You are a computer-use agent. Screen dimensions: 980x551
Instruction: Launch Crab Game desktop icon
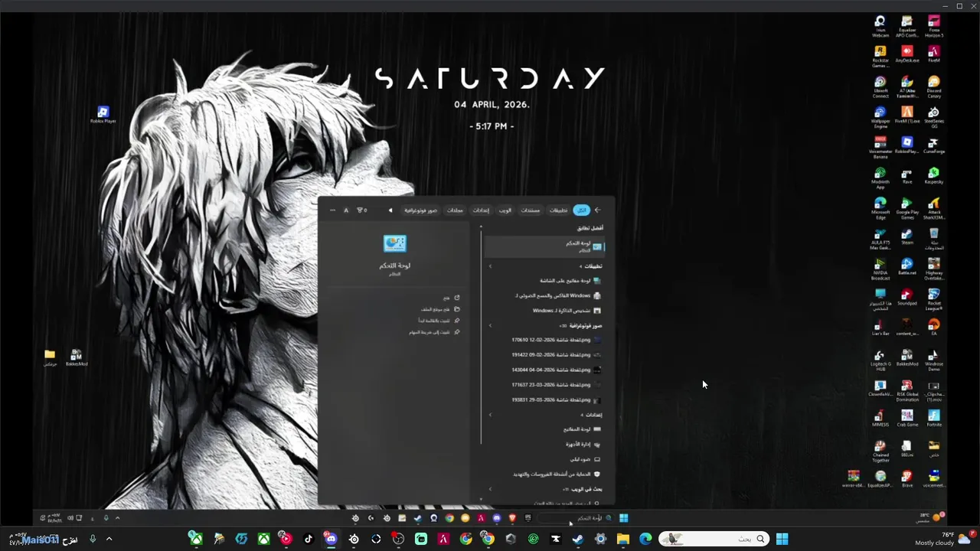(x=907, y=418)
